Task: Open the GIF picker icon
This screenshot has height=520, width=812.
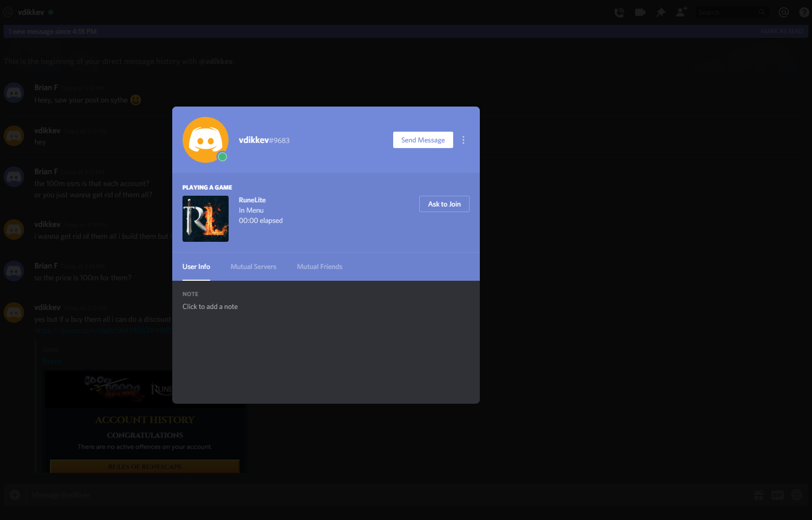Action: click(x=778, y=495)
